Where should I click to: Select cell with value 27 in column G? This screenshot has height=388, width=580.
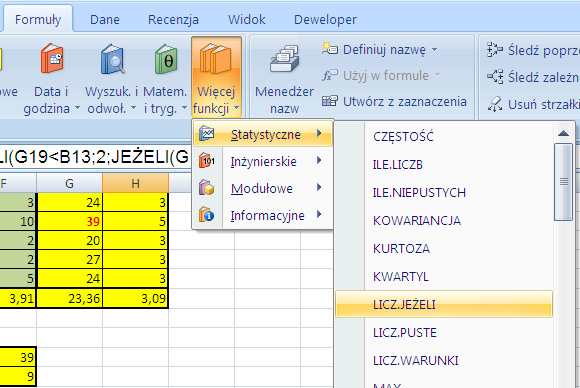click(x=70, y=260)
